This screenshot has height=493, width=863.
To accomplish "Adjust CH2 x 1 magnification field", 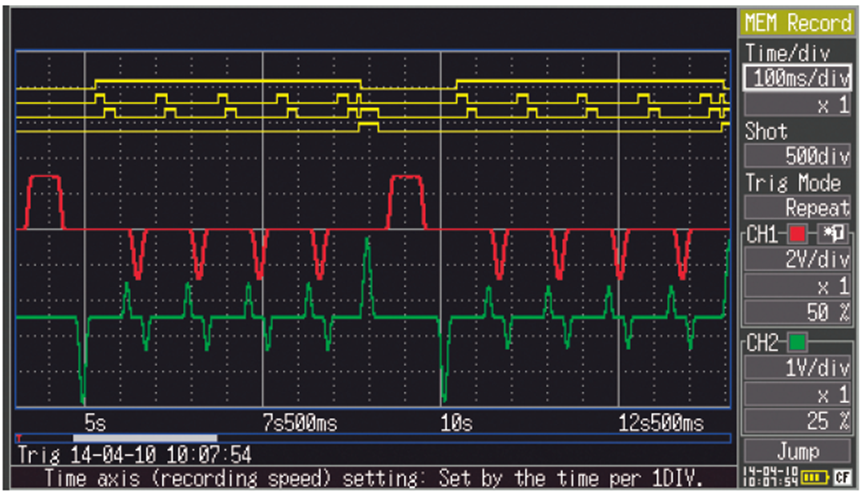I will click(x=797, y=395).
